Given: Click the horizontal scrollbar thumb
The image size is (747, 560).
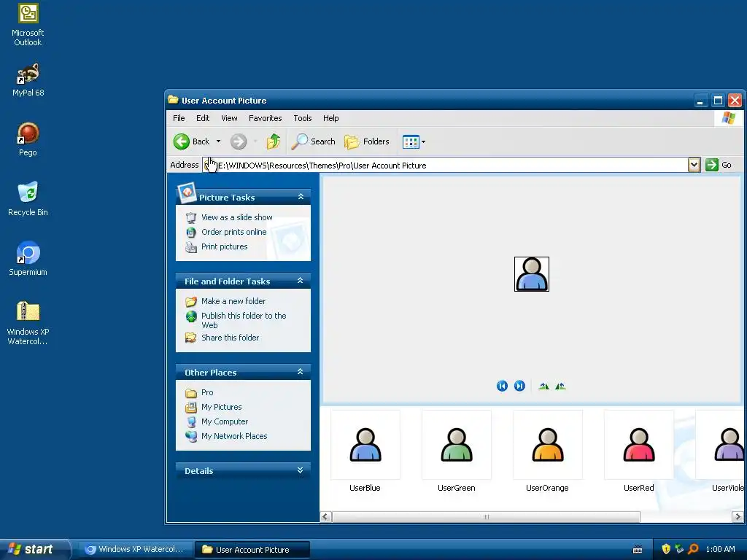Looking at the screenshot, I should coord(486,517).
